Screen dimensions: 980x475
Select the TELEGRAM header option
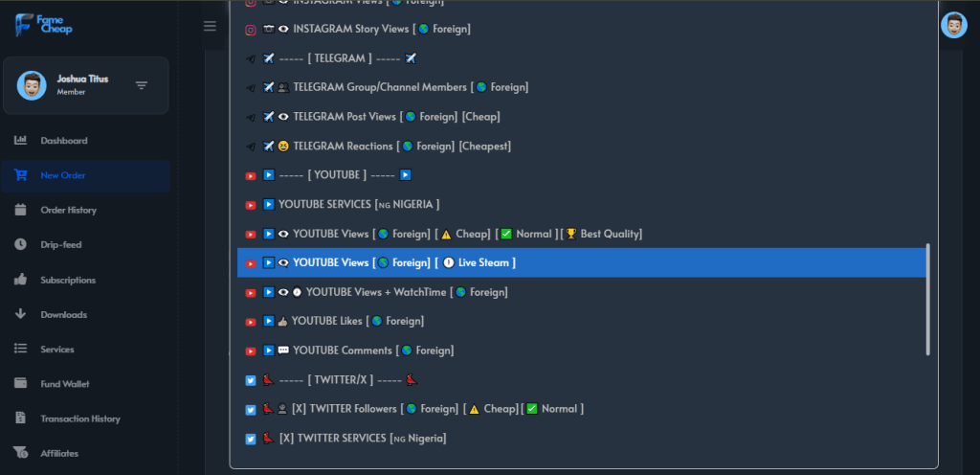tap(581, 58)
